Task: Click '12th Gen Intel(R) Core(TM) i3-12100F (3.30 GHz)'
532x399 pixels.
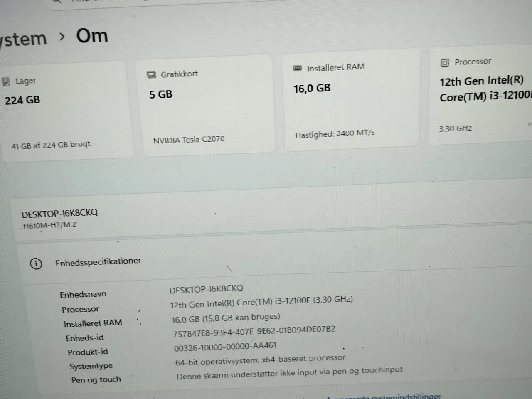Action: click(x=261, y=302)
